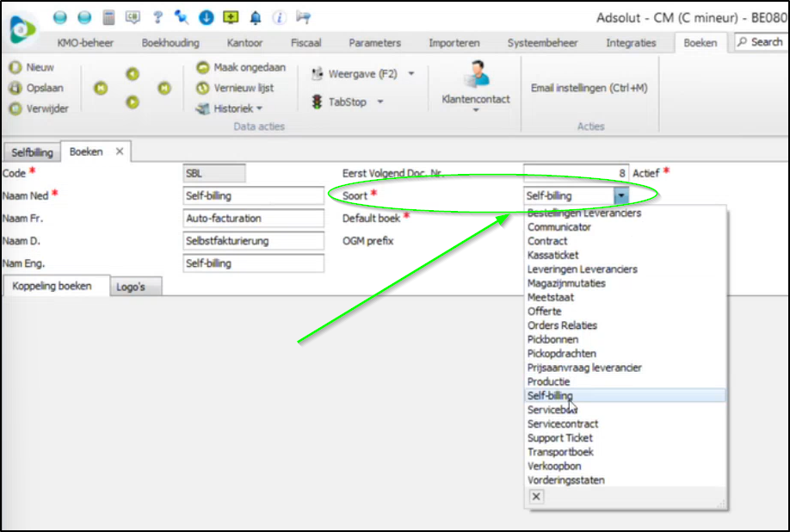Image resolution: width=790 pixels, height=532 pixels.
Task: Click the green monitor icon in top toolbar
Action: 231,17
